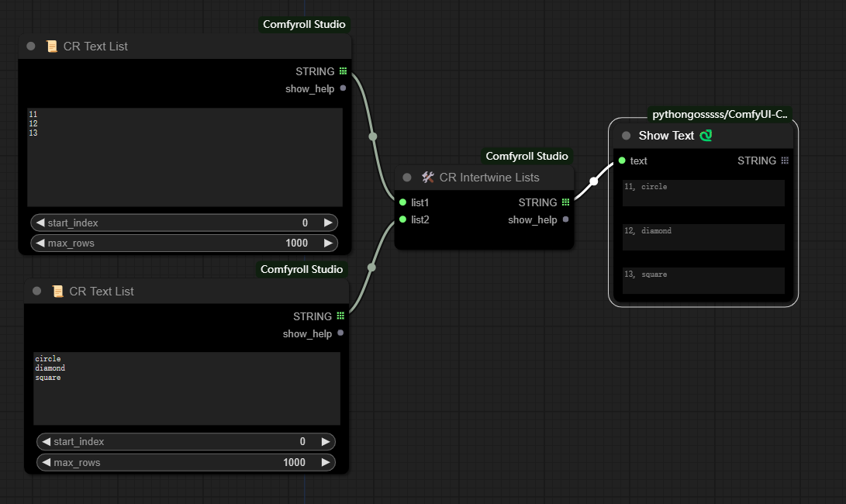This screenshot has width=846, height=504.
Task: Click the list1 input connector dot
Action: click(x=402, y=202)
